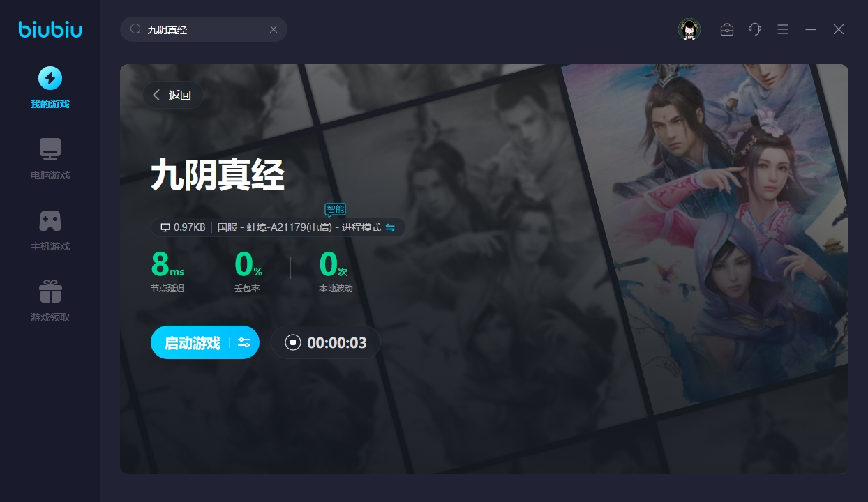Image resolution: width=868 pixels, height=502 pixels.
Task: Open the PC games monitor icon
Action: click(50, 149)
